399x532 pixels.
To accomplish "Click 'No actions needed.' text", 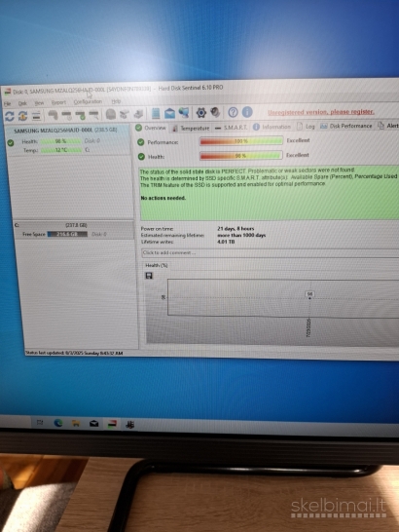I will [x=163, y=198].
